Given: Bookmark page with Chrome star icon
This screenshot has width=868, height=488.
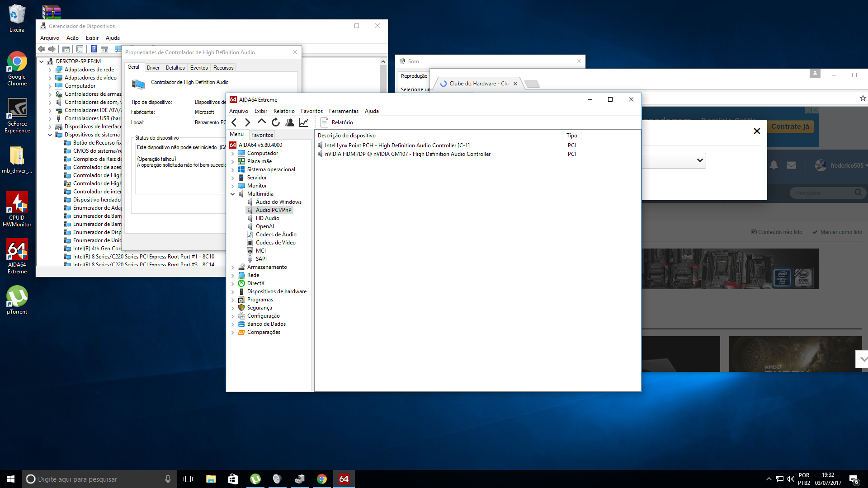Looking at the screenshot, I should pyautogui.click(x=863, y=98).
